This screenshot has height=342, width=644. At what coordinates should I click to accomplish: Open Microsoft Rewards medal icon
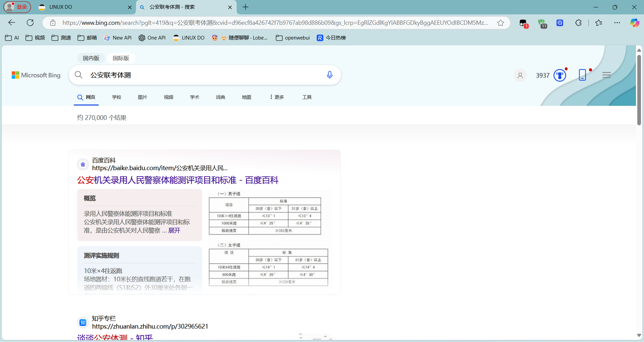point(559,75)
